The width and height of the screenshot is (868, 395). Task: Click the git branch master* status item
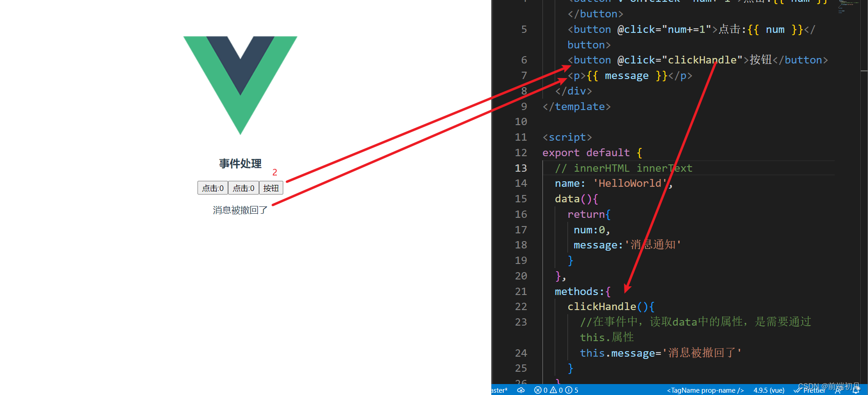[499, 390]
